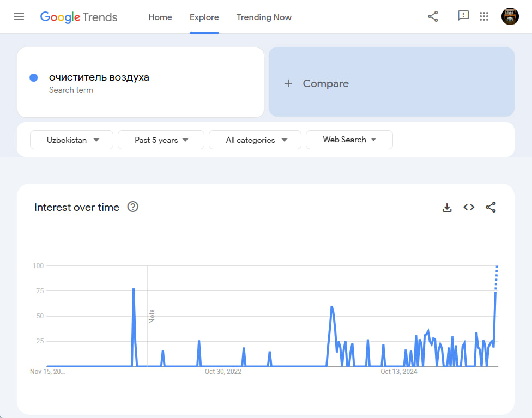The height and width of the screenshot is (418, 532).
Task: Click the embed code icon
Action: tap(469, 207)
